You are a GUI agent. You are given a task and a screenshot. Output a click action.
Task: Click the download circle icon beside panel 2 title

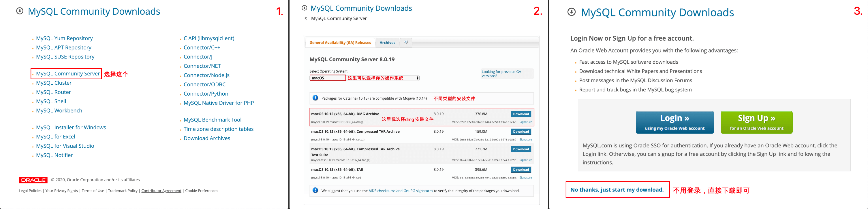point(304,8)
